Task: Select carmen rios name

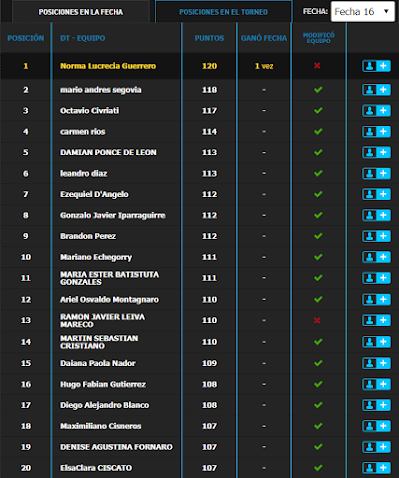Action: click(83, 132)
